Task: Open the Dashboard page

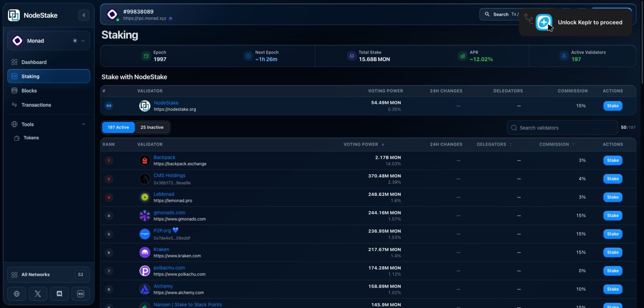Action: (x=49, y=62)
